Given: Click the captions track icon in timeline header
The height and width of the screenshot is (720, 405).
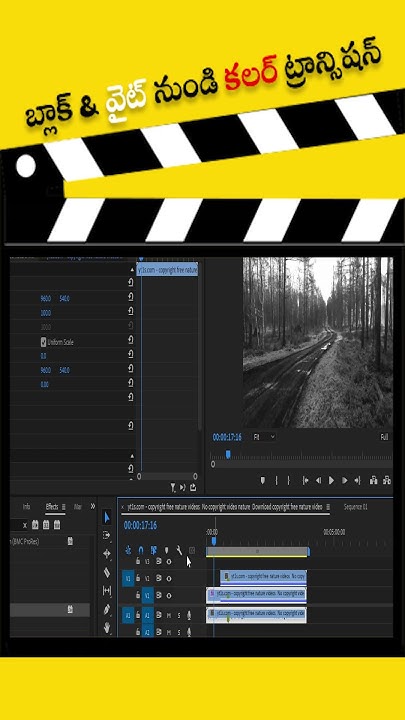Looking at the screenshot, I should (192, 550).
